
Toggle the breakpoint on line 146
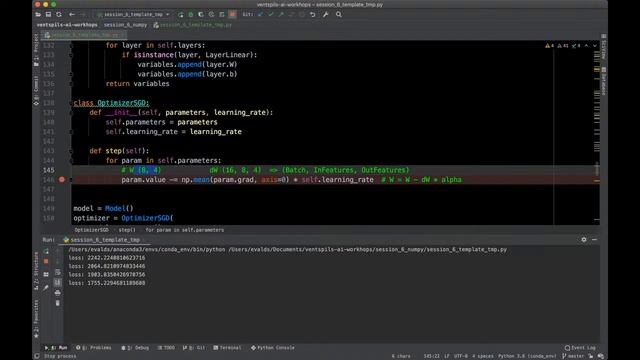point(62,180)
